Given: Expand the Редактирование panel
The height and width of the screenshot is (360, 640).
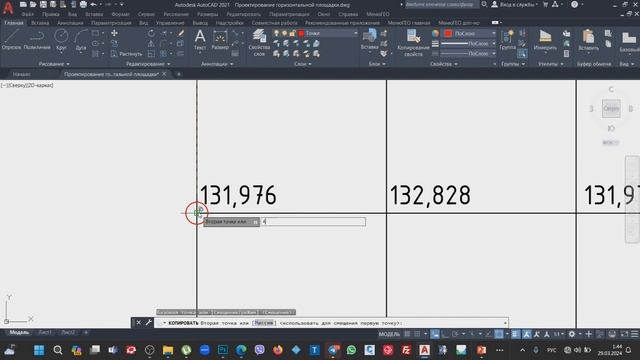Looking at the screenshot, I should [148, 64].
